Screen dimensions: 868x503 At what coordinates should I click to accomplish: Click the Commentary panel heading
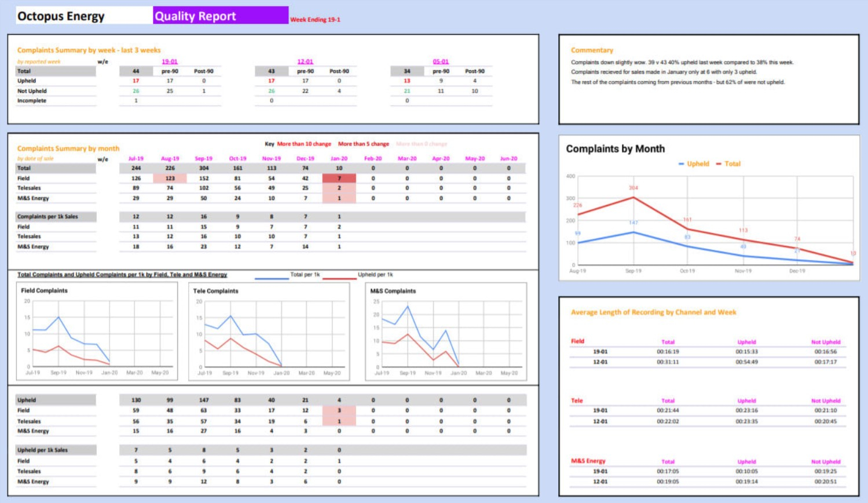[592, 50]
